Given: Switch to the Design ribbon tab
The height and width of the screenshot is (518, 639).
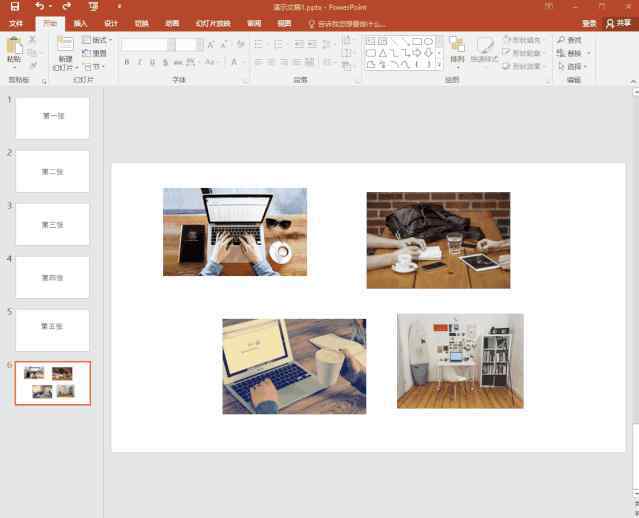Looking at the screenshot, I should click(111, 23).
